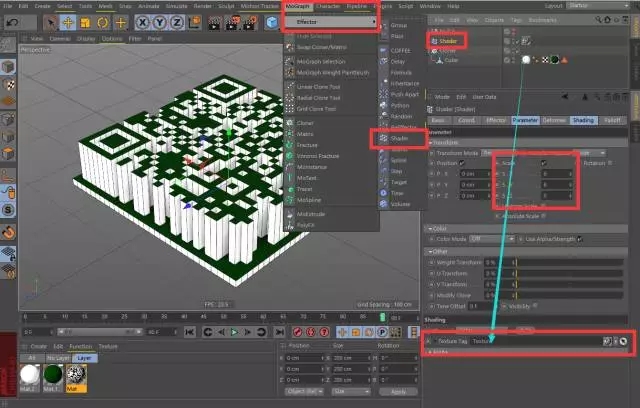Toggle the X axis lock icon
Image resolution: width=640 pixels, height=408 pixels.
pyautogui.click(x=144, y=21)
